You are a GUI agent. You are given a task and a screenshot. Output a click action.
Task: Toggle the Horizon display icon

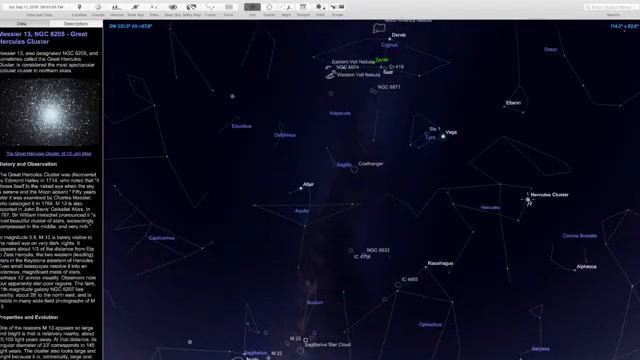pyautogui.click(x=117, y=7)
